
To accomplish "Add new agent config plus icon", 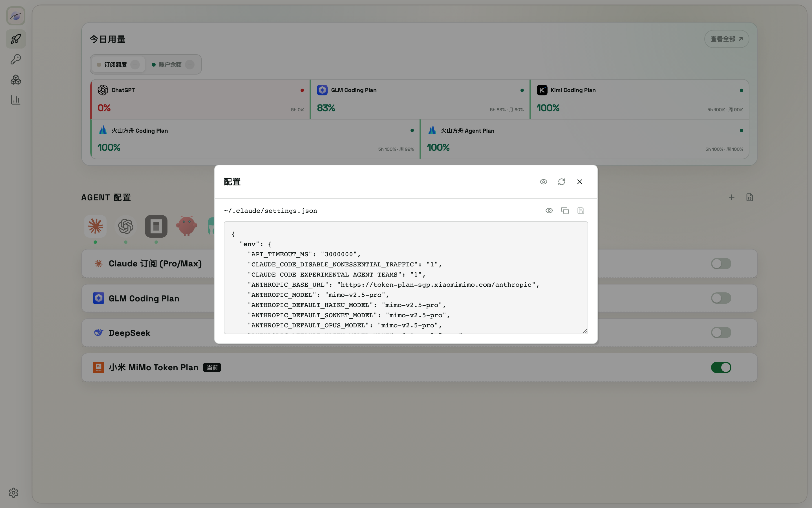I will pos(731,198).
